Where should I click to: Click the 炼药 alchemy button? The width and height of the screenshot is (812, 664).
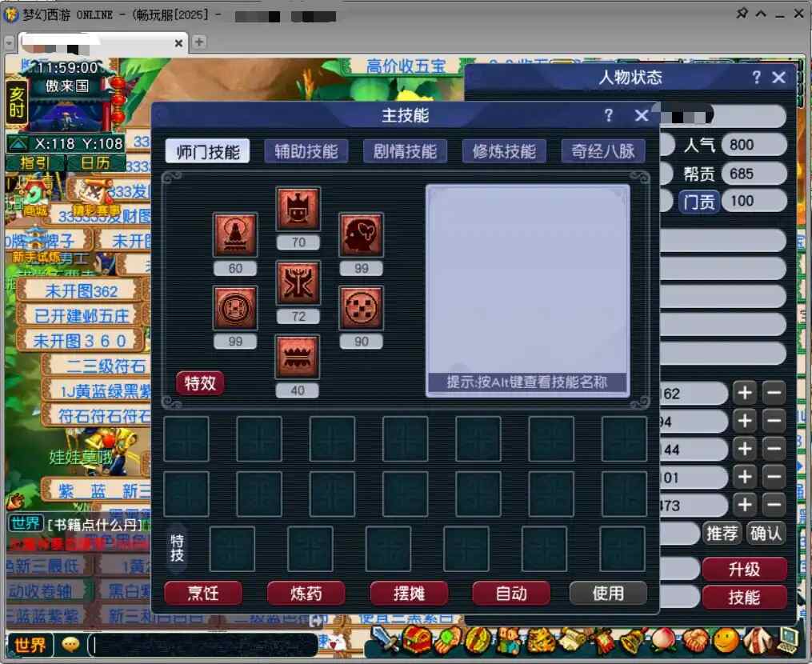pos(306,593)
